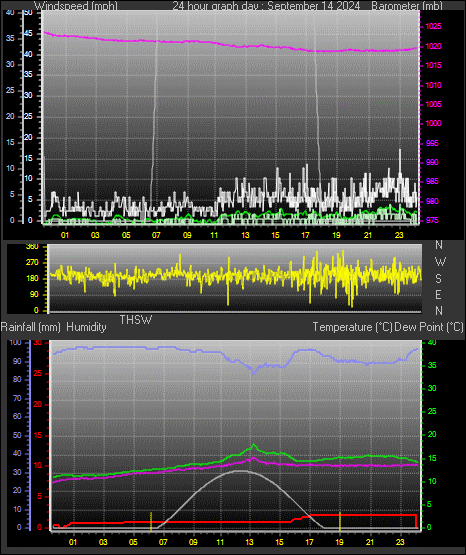
Task: Select the red 20 value on the rainfall scale
Action: [38, 404]
